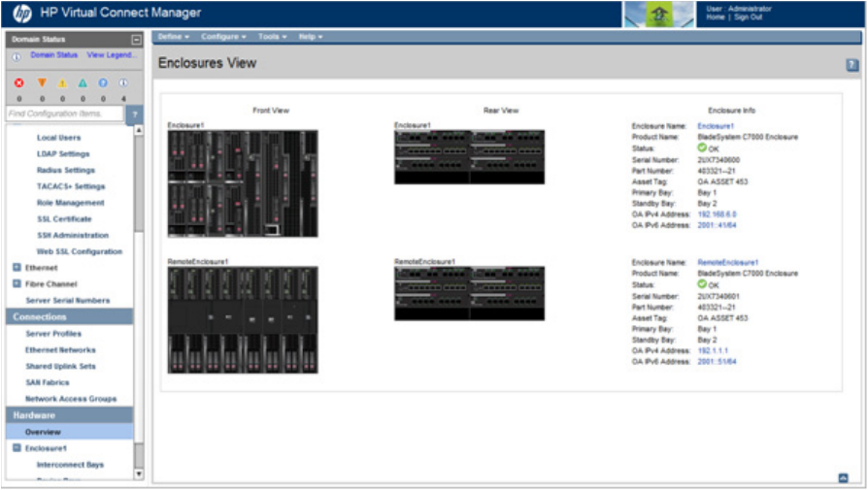The image size is (868, 490).
Task: Select Role Management in the tree
Action: point(70,203)
